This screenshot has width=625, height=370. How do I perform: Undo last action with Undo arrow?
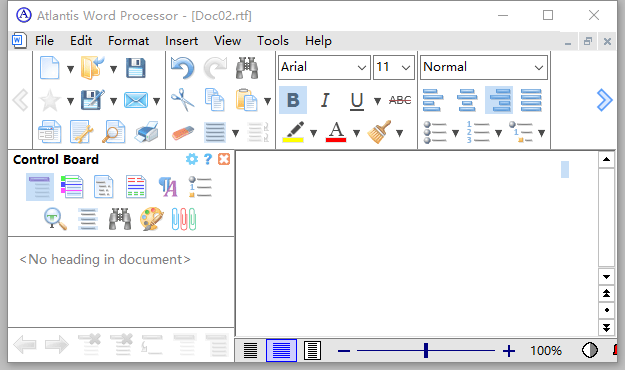183,68
